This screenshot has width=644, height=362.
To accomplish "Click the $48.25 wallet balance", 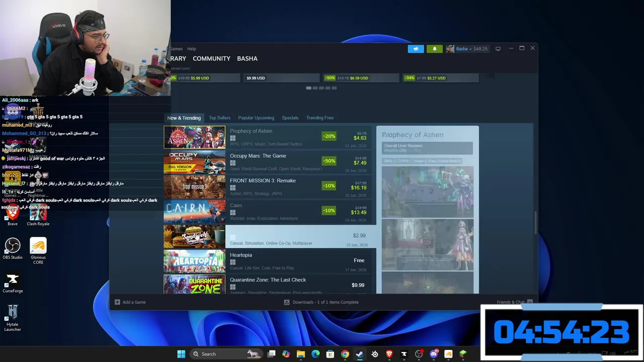I will pos(480,49).
